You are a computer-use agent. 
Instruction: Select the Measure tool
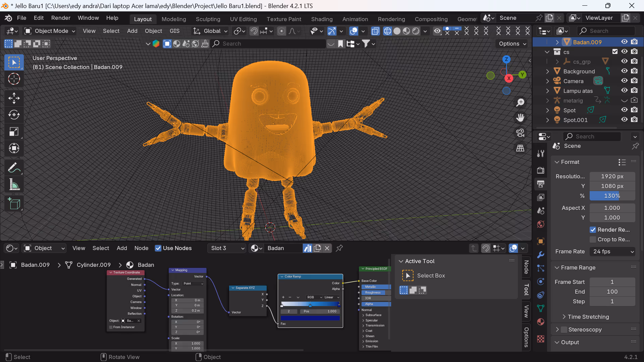click(14, 185)
